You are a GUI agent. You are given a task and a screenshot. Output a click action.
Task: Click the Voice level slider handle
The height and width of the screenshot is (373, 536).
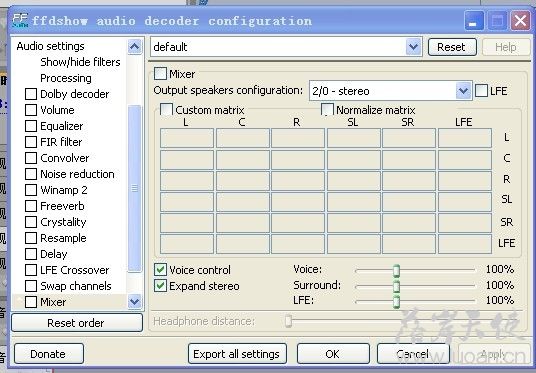[396, 270]
